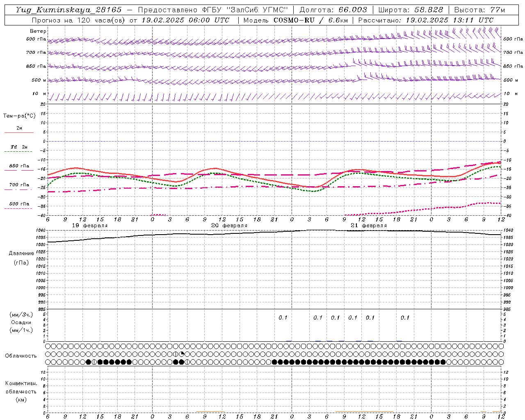The image size is (525, 420).
Task: Click the dashed line sample under Td 2м legend
Action: click(19, 152)
